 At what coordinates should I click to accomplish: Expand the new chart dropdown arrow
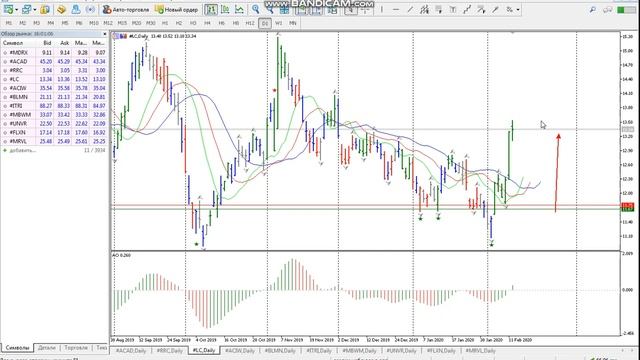click(16, 9)
